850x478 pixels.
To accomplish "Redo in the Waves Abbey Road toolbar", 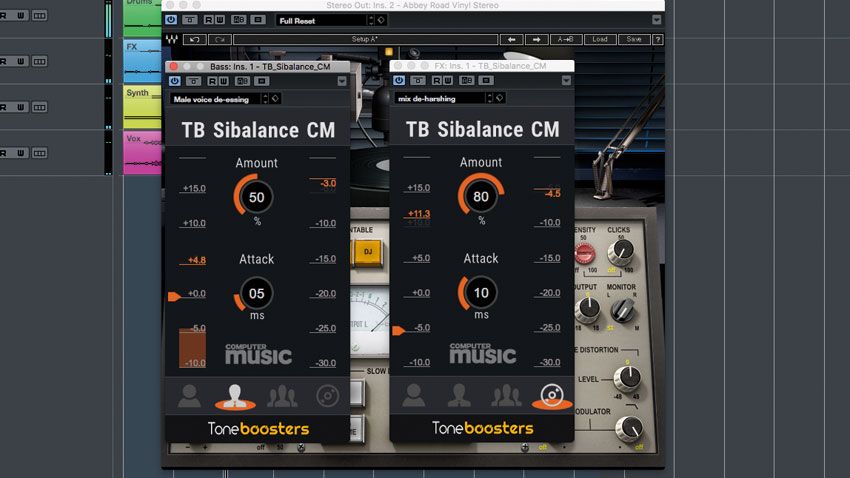I will click(x=220, y=40).
